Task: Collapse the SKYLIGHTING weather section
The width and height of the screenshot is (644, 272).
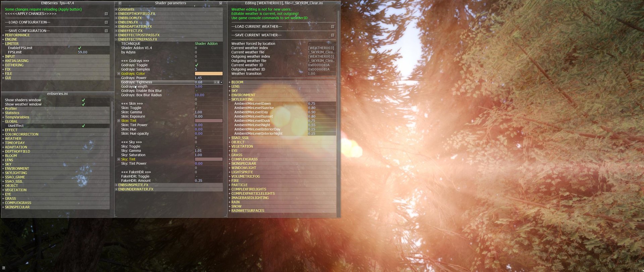Action: 230,99
